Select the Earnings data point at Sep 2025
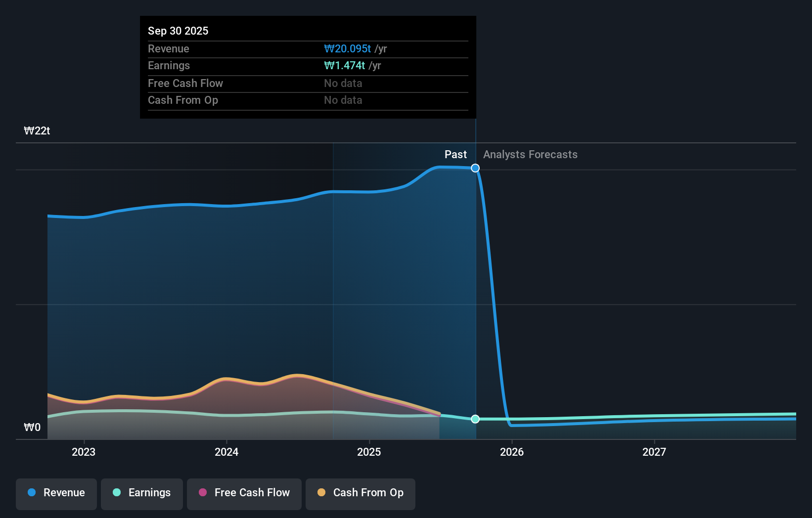Viewport: 812px width, 518px height. (475, 419)
